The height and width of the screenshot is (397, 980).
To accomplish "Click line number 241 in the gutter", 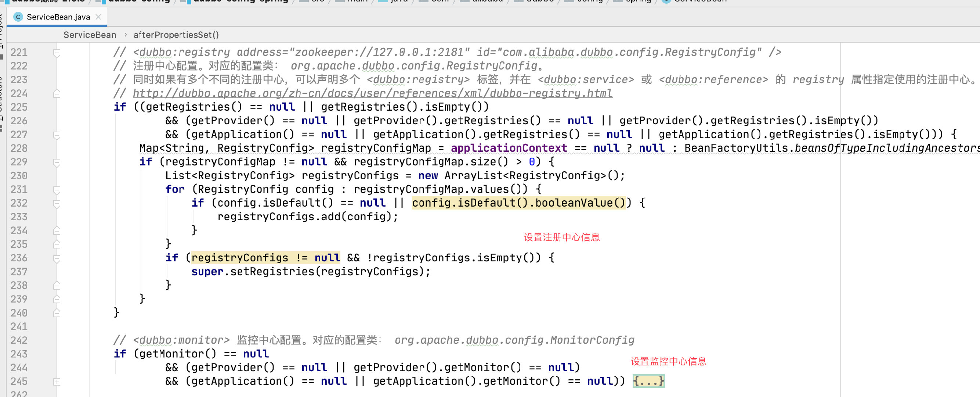I will (x=19, y=326).
